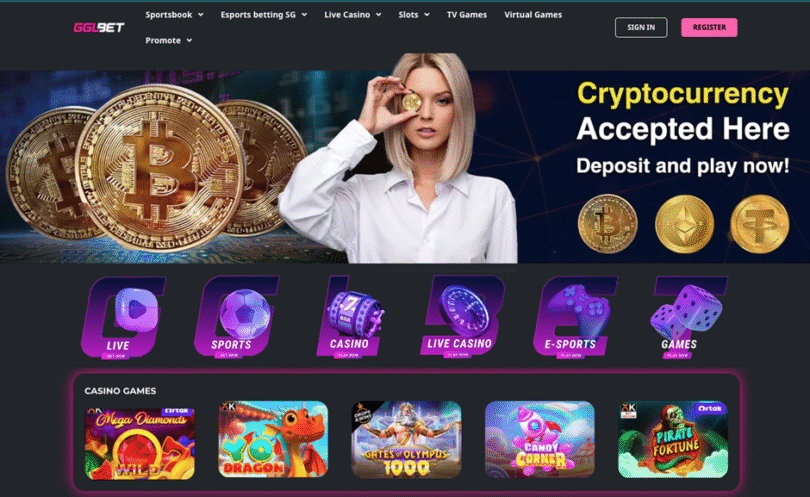The height and width of the screenshot is (497, 810).
Task: Click the Ethereum coin in banner
Action: [684, 224]
